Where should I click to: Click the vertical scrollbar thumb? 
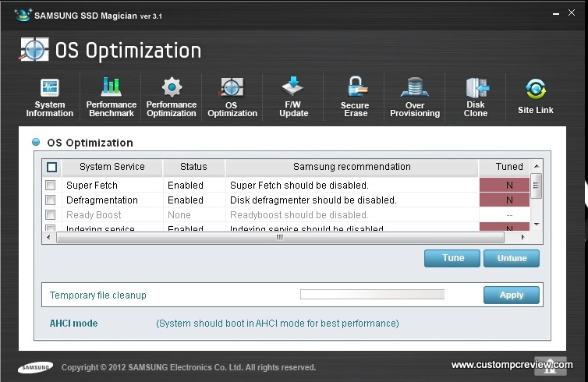pos(537,186)
